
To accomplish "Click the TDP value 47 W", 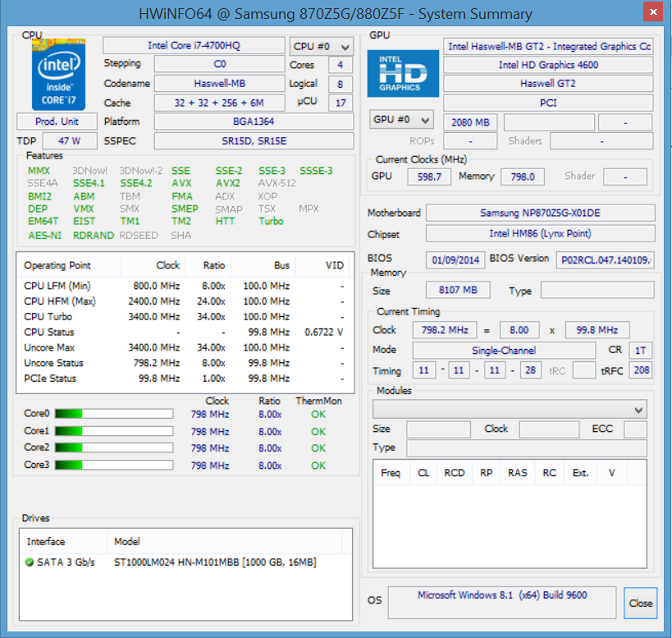I will [70, 141].
